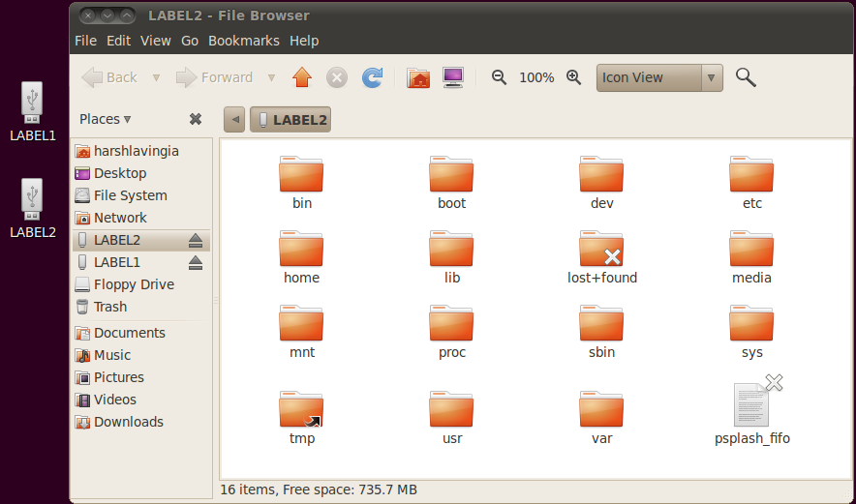Image resolution: width=856 pixels, height=504 pixels.
Task: Reload the current folder
Action: click(372, 78)
